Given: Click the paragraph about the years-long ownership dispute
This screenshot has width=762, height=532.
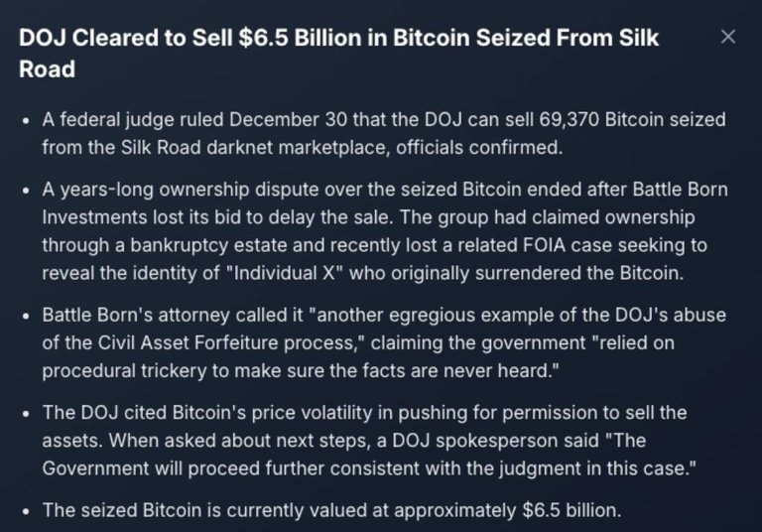Looking at the screenshot, I should point(384,231).
